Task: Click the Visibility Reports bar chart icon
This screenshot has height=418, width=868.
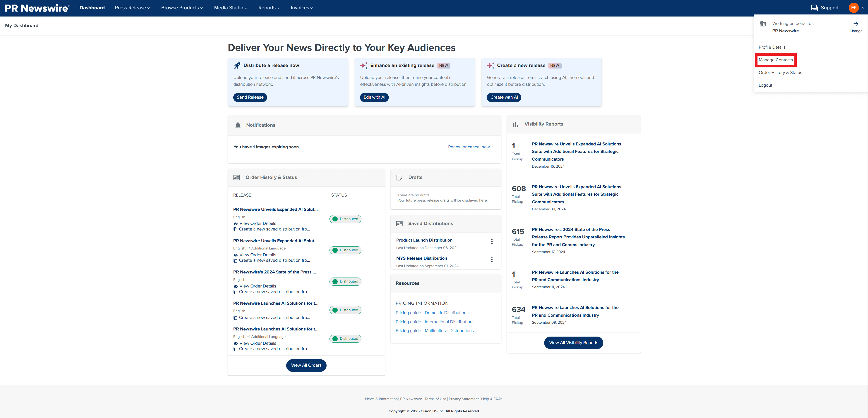Action: click(x=515, y=124)
